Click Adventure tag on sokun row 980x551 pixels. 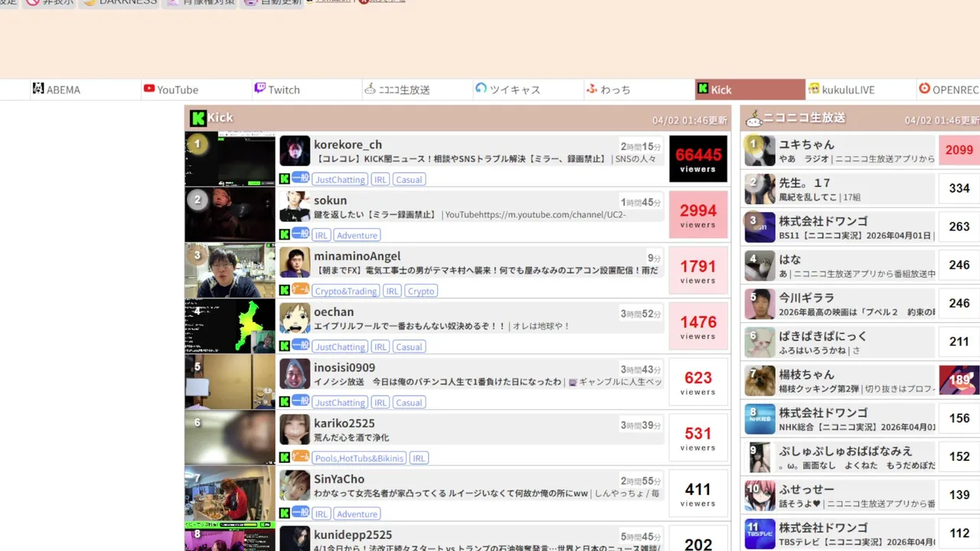(357, 235)
